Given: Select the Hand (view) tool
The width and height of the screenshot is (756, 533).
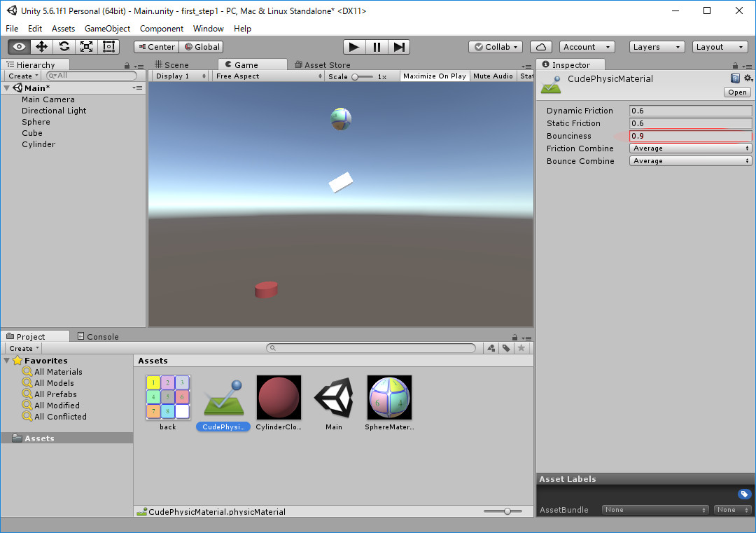Looking at the screenshot, I should coord(19,47).
